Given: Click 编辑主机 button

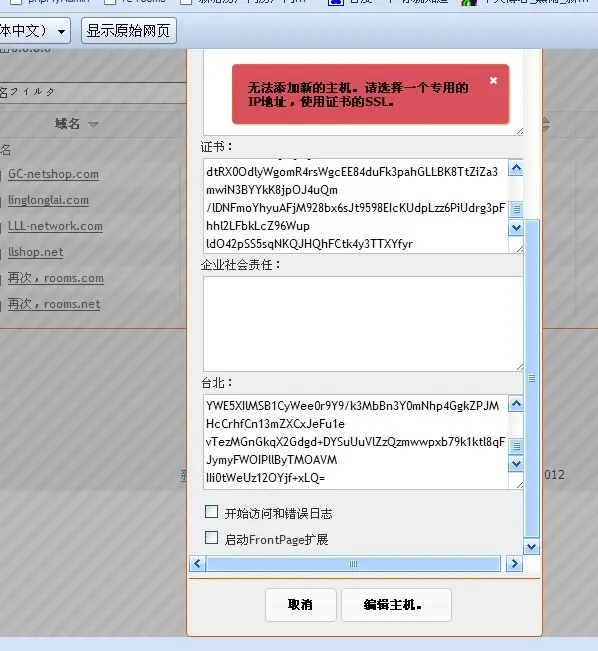Looking at the screenshot, I should click(396, 605).
